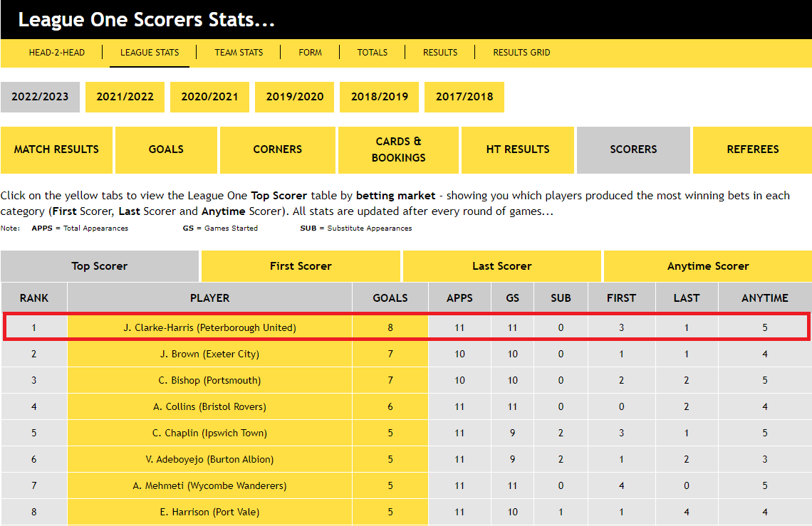Switch to season 2019/2020

pyautogui.click(x=294, y=97)
